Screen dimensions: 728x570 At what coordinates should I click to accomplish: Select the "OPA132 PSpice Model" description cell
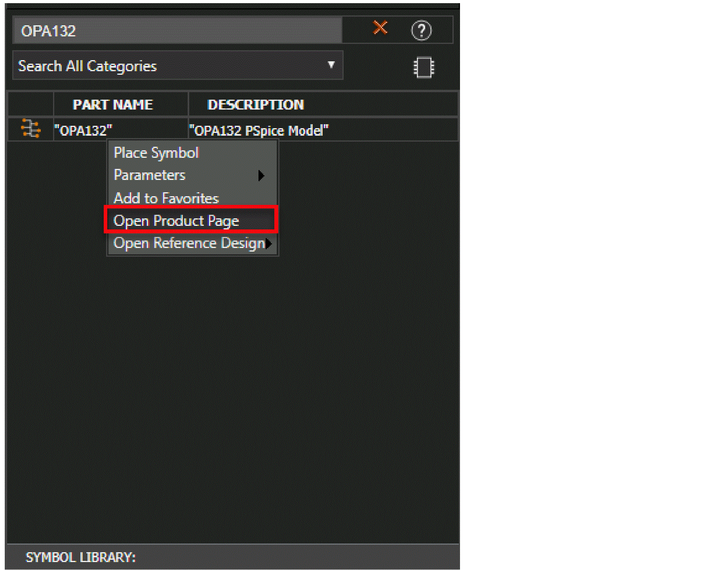pos(323,130)
